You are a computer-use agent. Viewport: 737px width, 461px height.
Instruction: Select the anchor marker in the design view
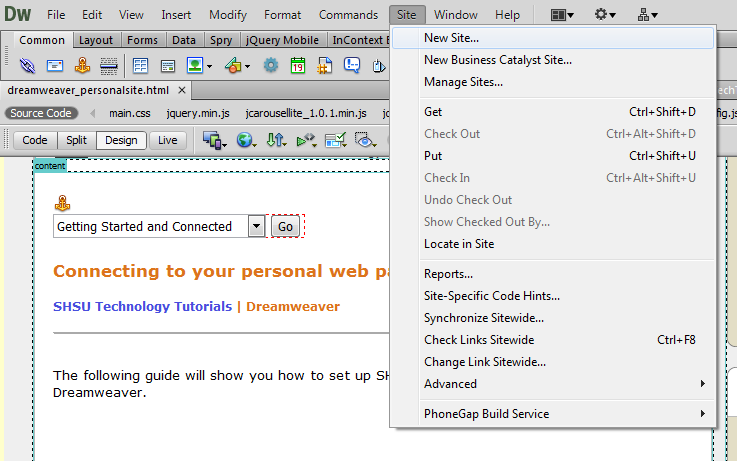(x=63, y=203)
